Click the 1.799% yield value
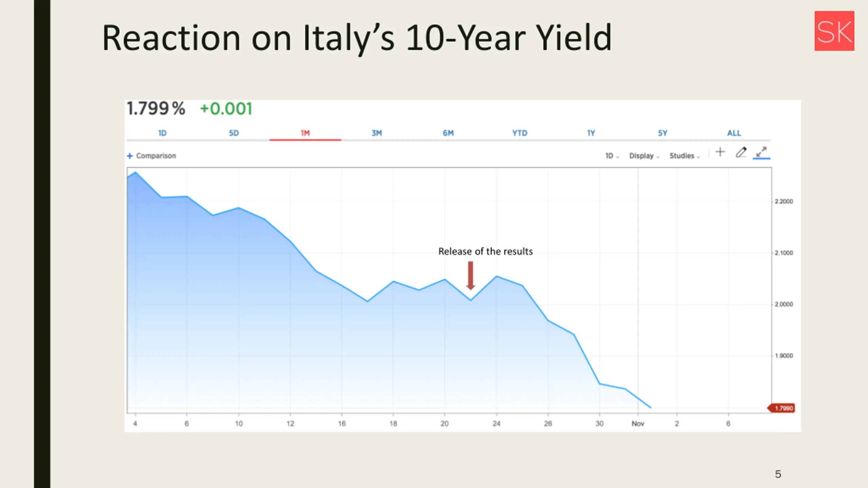 (156, 109)
